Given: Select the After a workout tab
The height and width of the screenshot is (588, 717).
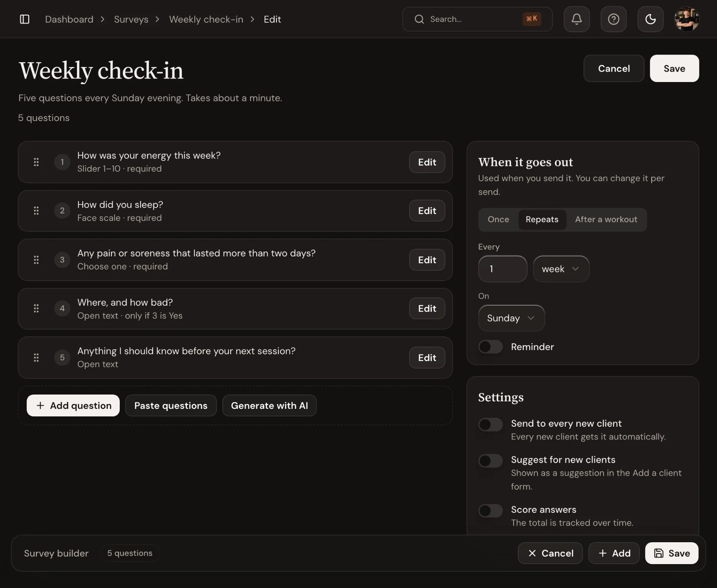Looking at the screenshot, I should coord(606,219).
